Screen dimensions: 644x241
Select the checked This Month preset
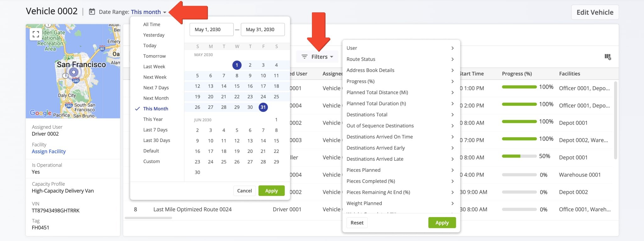tap(156, 109)
